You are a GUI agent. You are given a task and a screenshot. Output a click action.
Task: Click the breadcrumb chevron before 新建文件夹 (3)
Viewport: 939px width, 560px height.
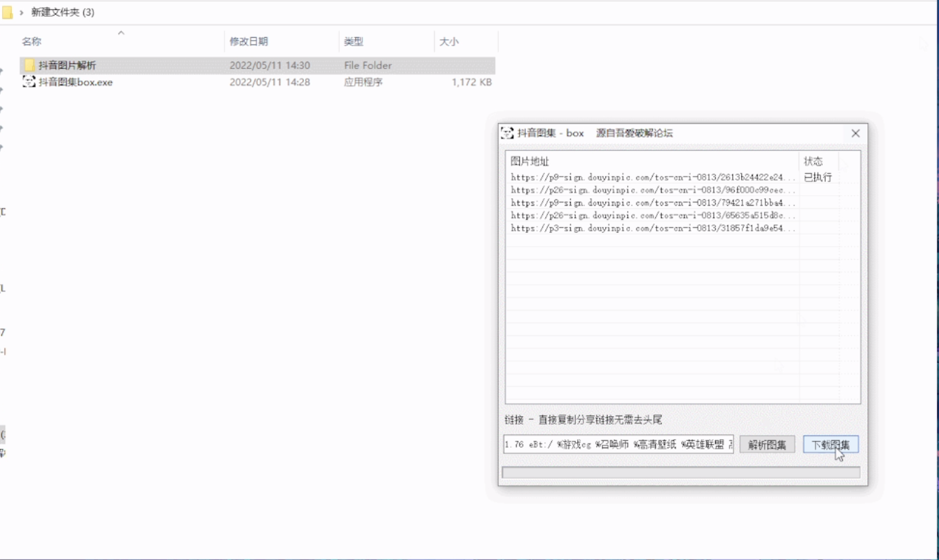tap(21, 12)
